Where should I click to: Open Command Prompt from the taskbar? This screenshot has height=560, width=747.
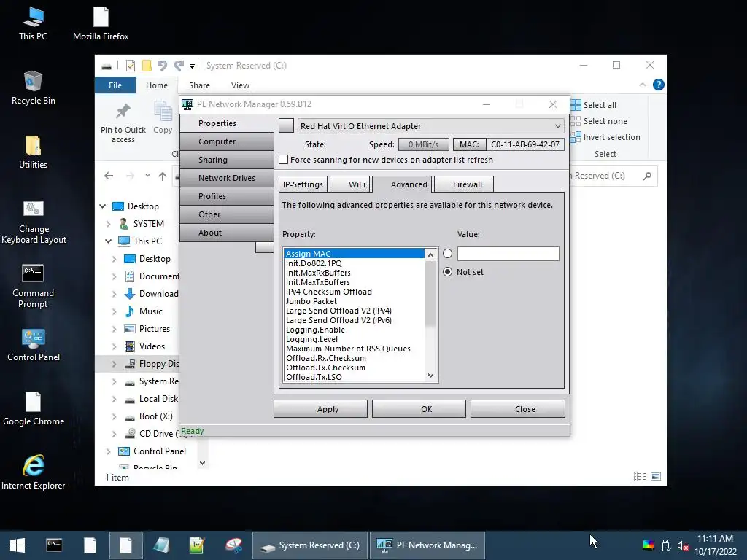(54, 545)
